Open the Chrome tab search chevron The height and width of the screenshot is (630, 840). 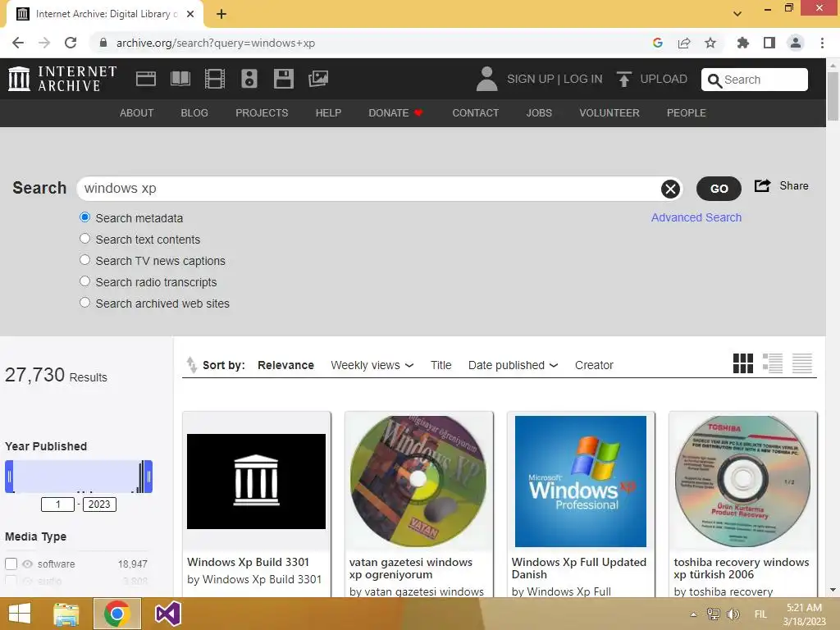737,14
